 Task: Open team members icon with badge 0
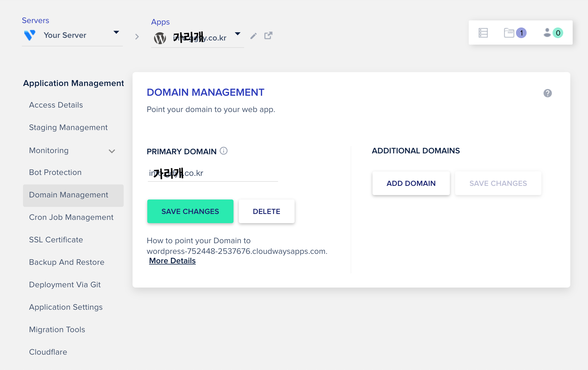(x=547, y=33)
